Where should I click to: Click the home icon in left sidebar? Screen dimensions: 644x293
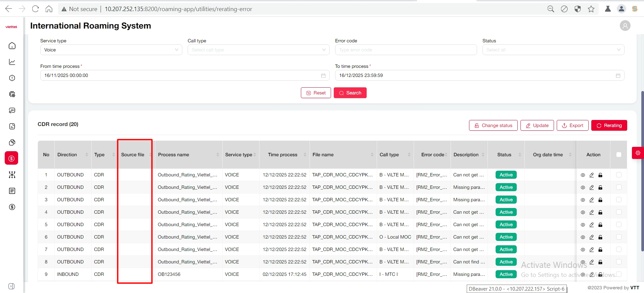pos(12,46)
